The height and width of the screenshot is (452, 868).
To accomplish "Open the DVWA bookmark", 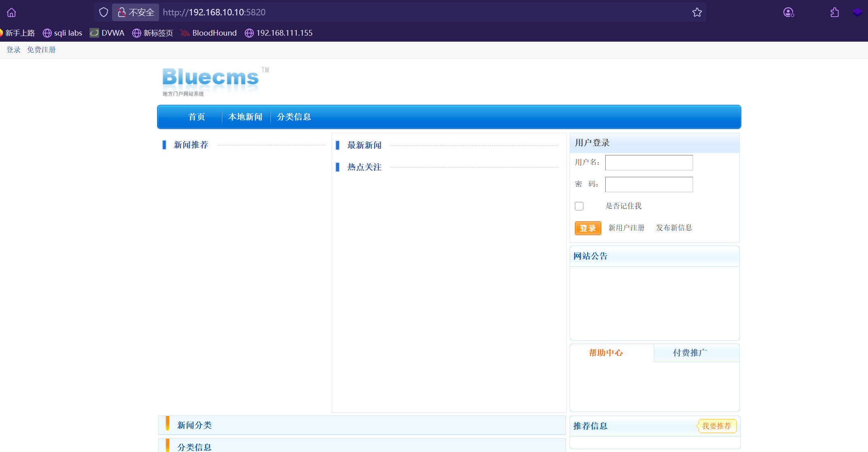I will coord(107,33).
